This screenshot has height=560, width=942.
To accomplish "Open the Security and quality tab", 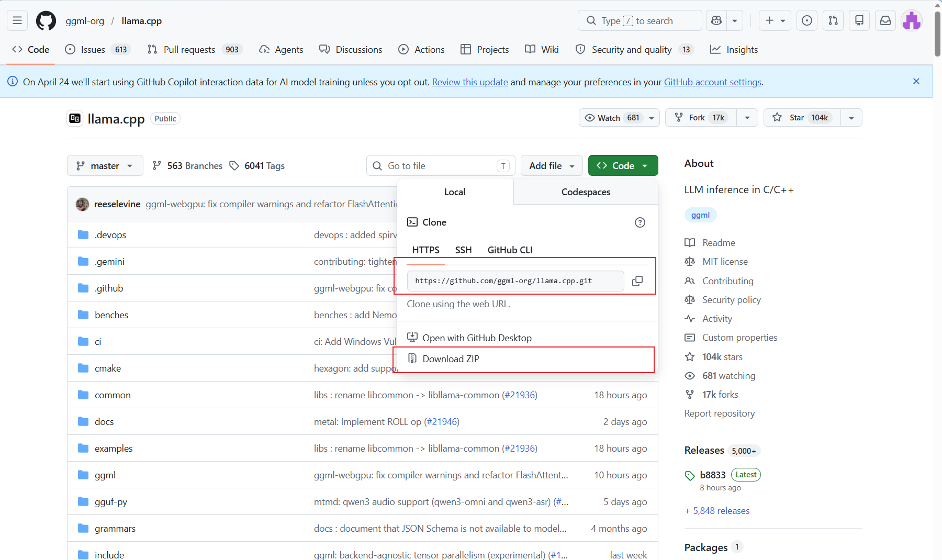I will coord(634,50).
